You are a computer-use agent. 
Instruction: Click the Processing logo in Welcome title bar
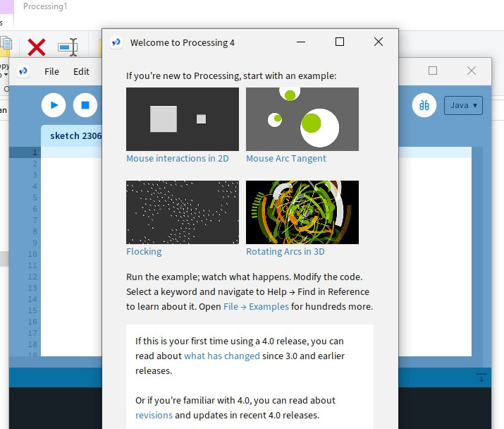click(116, 42)
